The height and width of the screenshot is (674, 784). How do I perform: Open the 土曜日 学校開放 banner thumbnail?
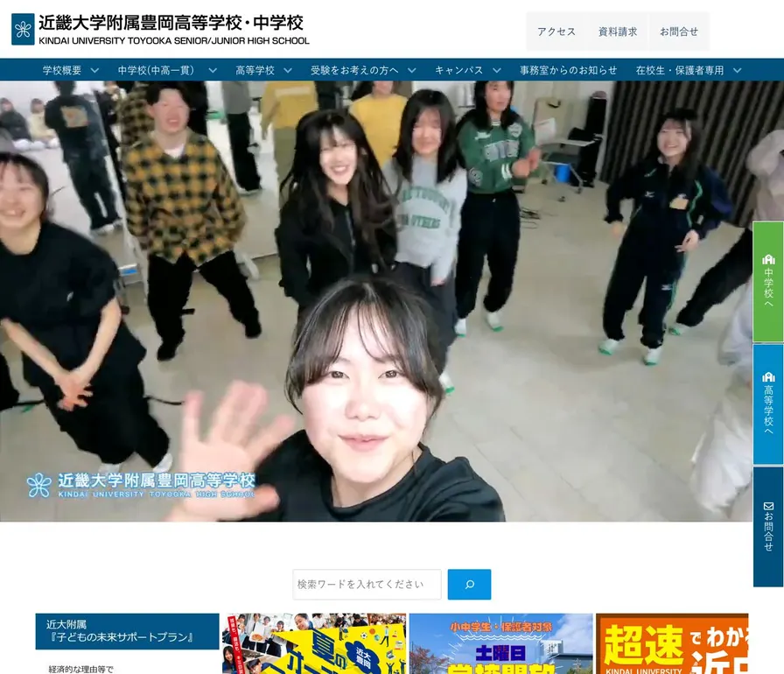[501, 643]
